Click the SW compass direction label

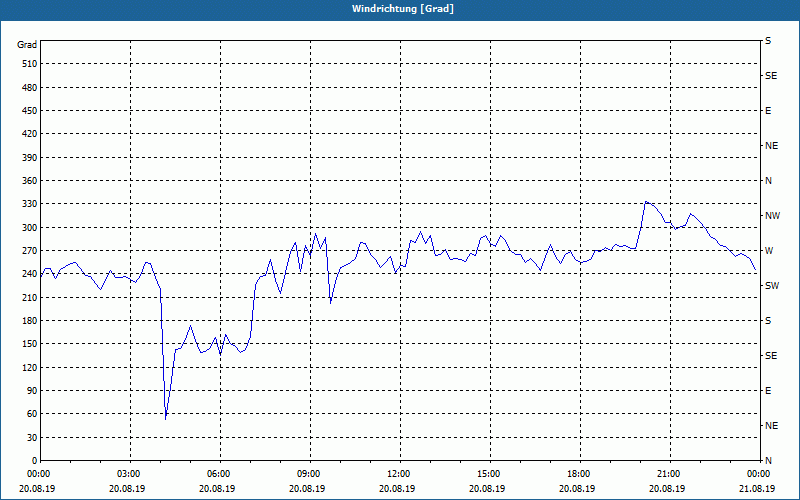[x=772, y=286]
